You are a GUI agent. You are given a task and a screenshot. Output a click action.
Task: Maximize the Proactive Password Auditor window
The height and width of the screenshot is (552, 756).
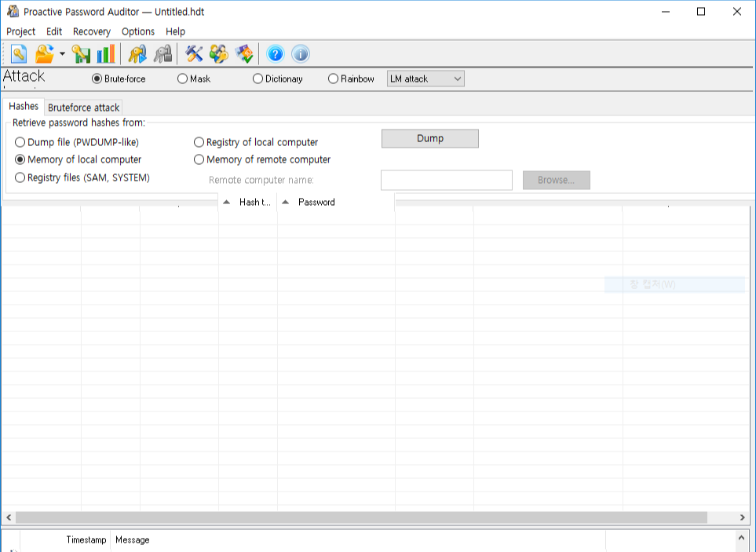pos(701,12)
